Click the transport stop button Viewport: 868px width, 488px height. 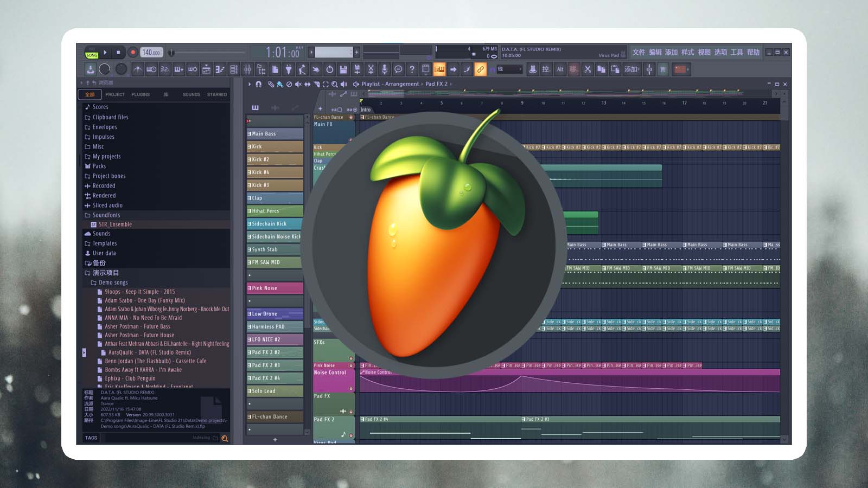coord(118,53)
